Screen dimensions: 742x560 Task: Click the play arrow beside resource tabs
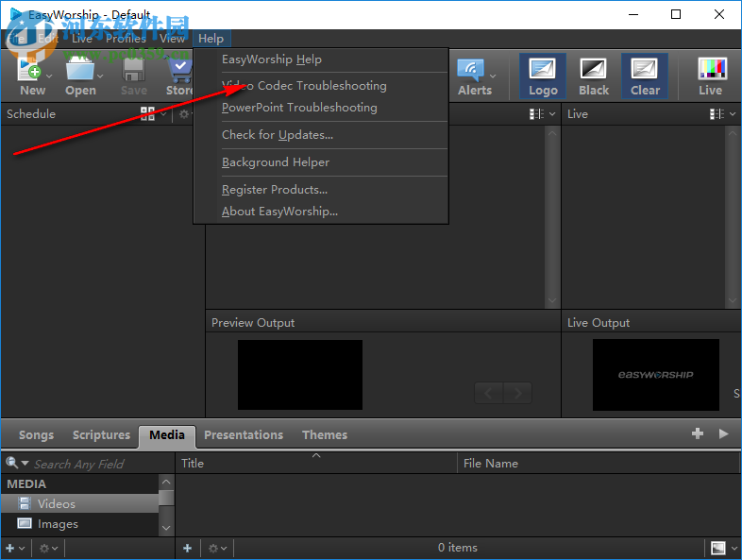tap(723, 433)
